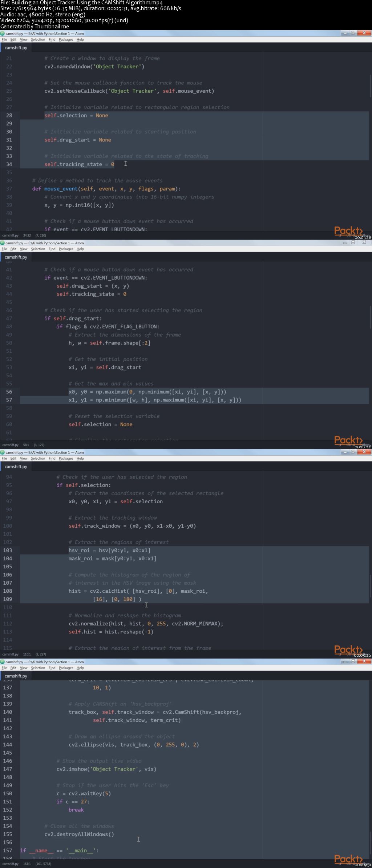372x868 pixels.
Task: Click the cv2.normalize line 112
Action: click(146, 624)
